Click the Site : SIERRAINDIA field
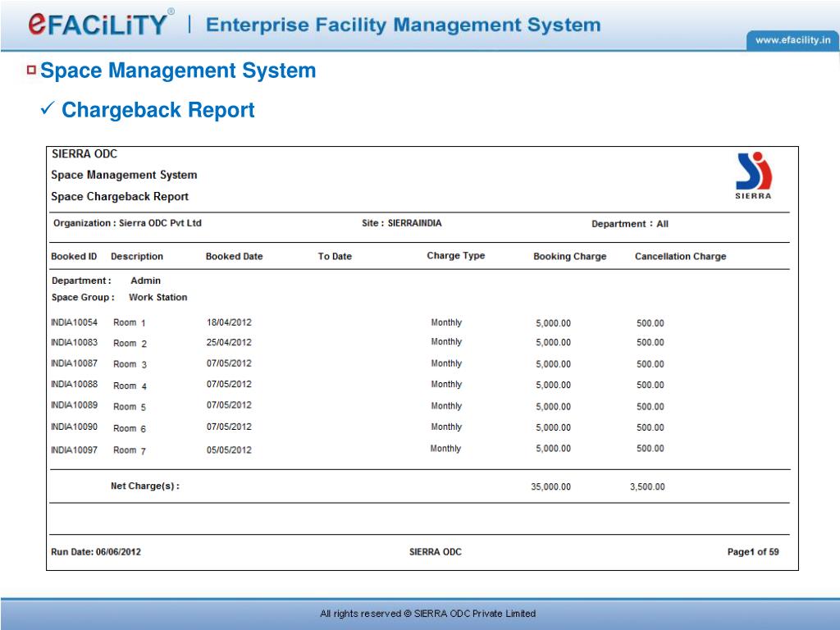Screen dimensions: 840x630 coord(402,223)
